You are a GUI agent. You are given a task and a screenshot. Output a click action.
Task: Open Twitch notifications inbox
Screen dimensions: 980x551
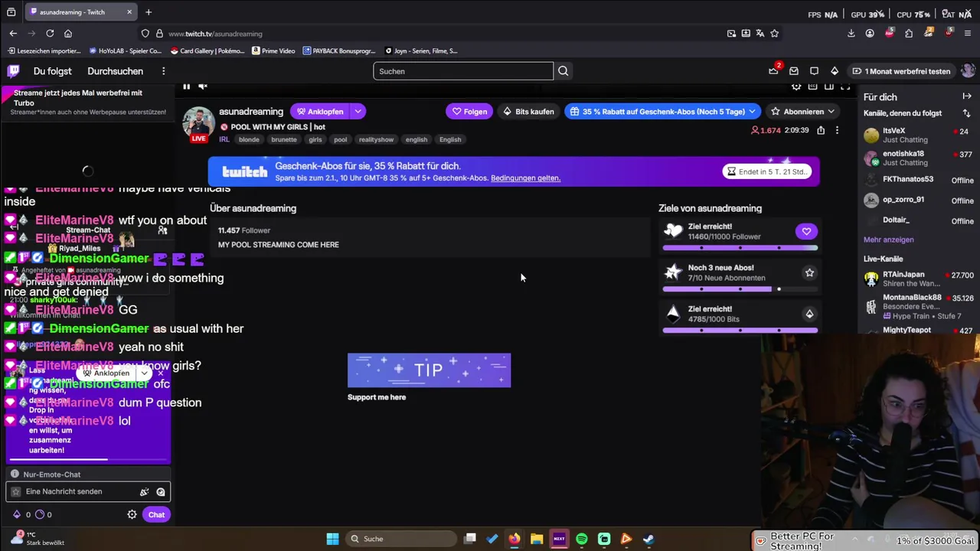[794, 71]
